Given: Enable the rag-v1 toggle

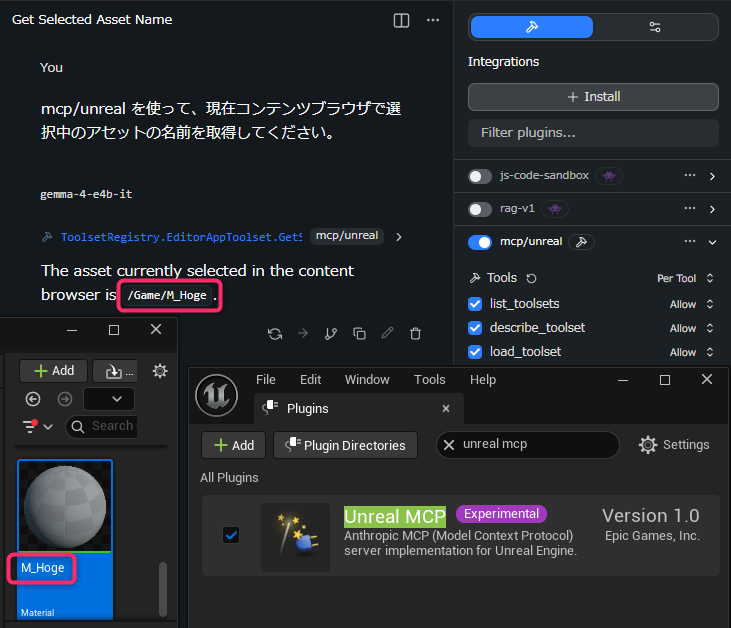Looking at the screenshot, I should [480, 209].
